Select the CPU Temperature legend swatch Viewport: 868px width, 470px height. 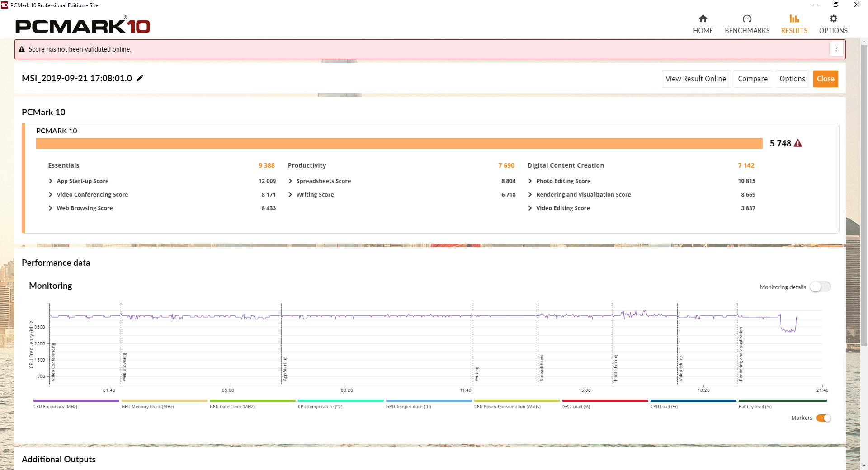(x=341, y=400)
